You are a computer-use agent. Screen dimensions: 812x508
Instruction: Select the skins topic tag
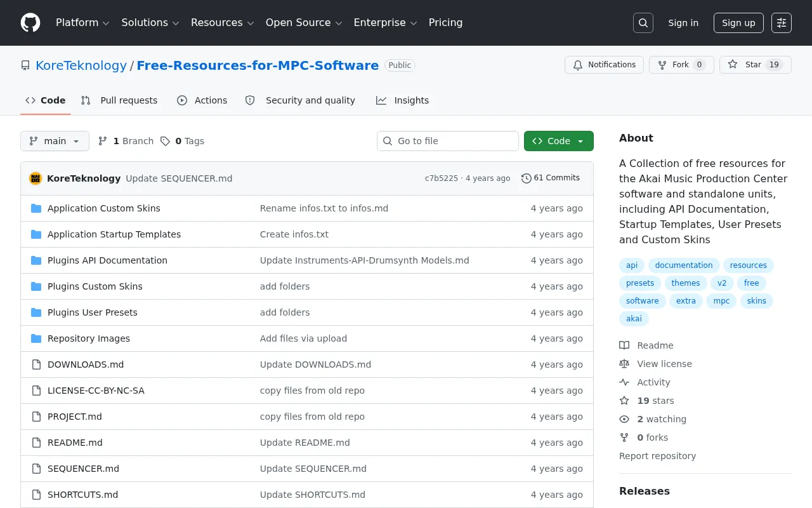pos(756,301)
